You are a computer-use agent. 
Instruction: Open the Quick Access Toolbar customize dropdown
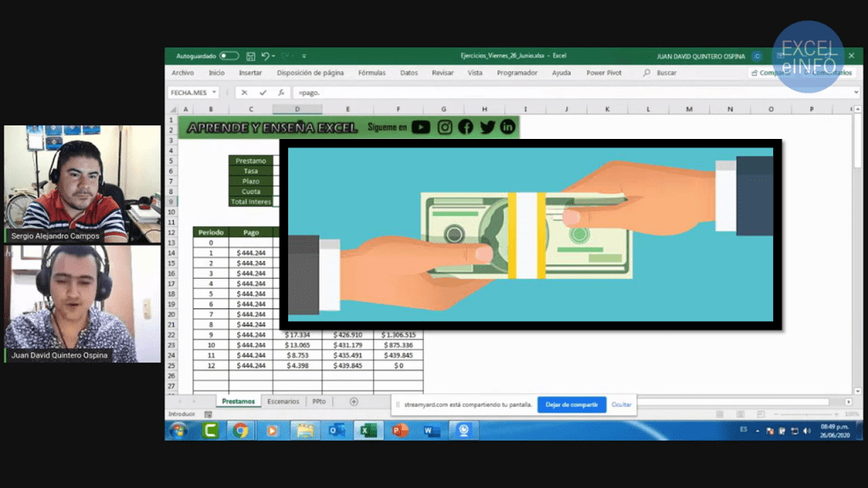(304, 56)
